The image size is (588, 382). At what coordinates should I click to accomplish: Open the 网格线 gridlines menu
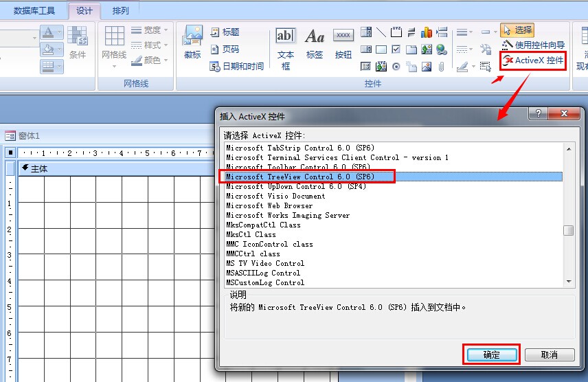coord(115,47)
